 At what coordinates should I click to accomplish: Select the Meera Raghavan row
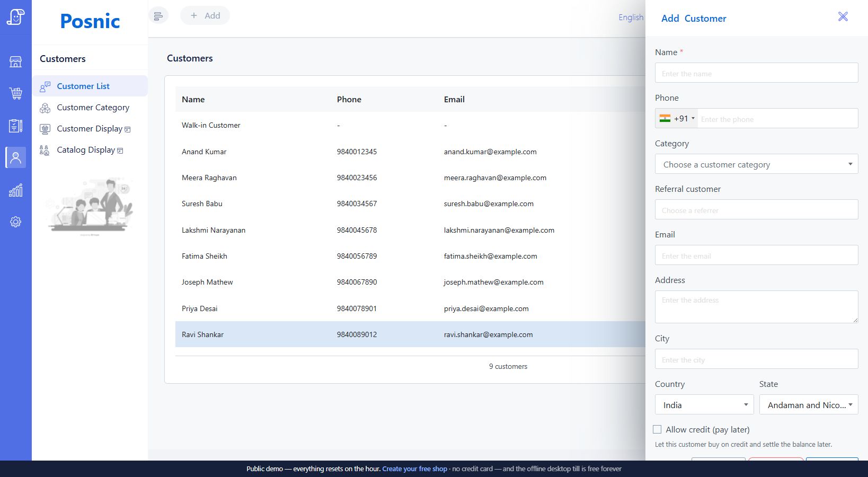pyautogui.click(x=410, y=178)
